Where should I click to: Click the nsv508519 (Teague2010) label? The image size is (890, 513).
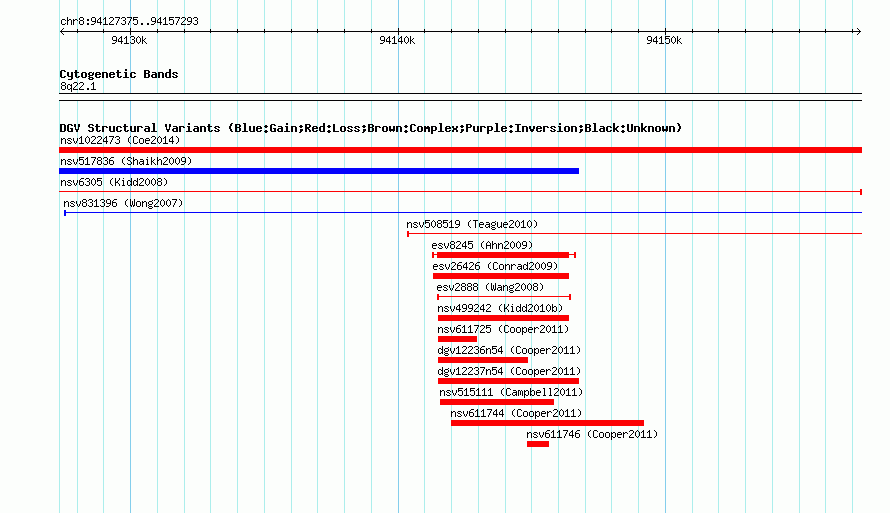[472, 224]
